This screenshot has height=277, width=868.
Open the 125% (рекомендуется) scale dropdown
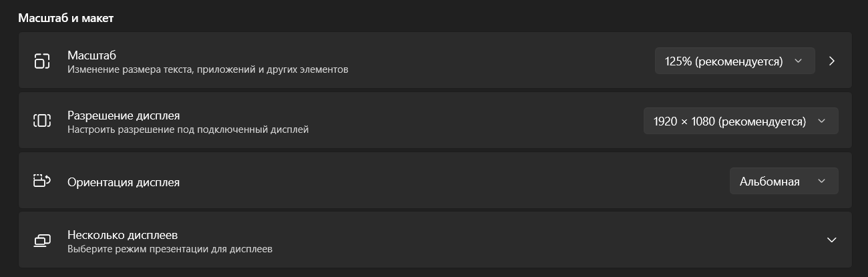click(x=734, y=61)
